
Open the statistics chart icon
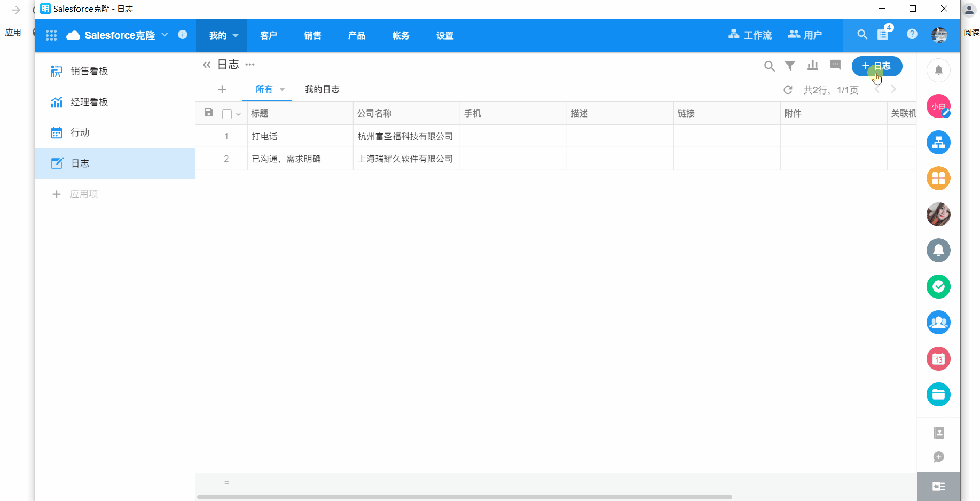click(x=813, y=65)
